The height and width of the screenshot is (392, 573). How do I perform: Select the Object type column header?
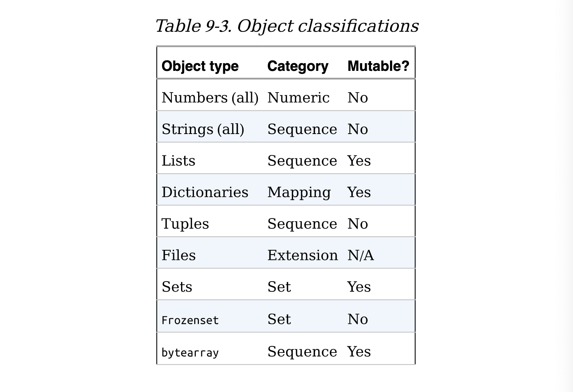(200, 66)
